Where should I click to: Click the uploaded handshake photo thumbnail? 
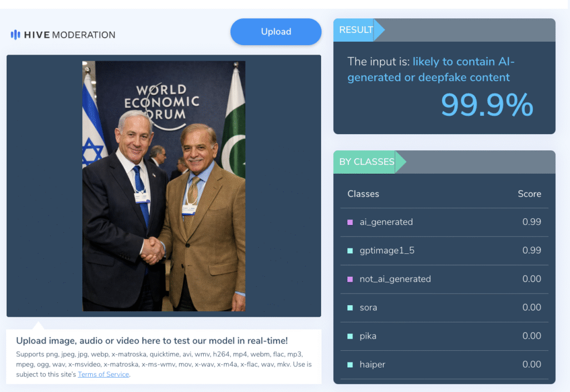[164, 186]
